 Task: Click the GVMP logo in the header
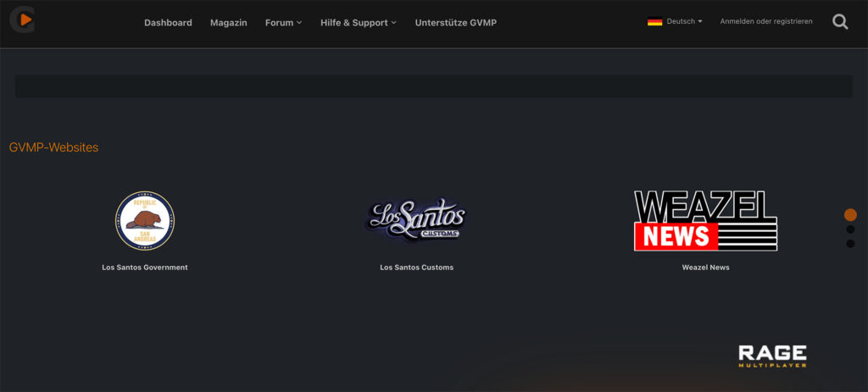(x=23, y=20)
